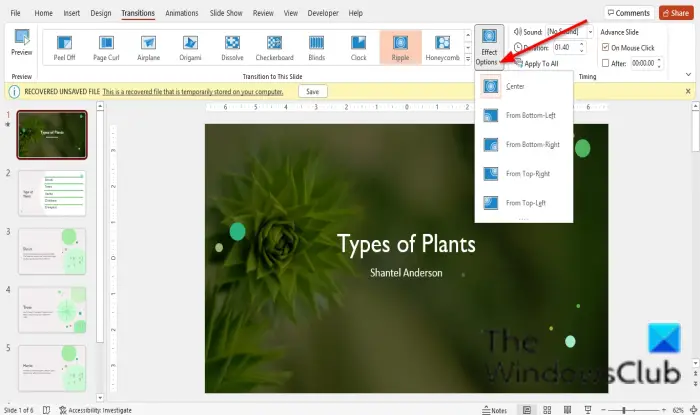Pick the Honeycomb transition
Image resolution: width=700 pixels, height=415 pixels.
443,48
